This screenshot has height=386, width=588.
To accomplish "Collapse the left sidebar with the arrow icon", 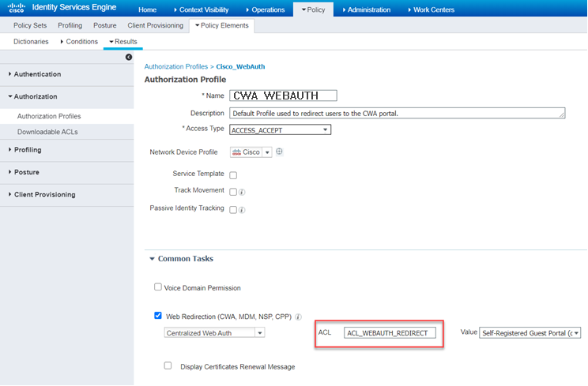I will click(129, 57).
